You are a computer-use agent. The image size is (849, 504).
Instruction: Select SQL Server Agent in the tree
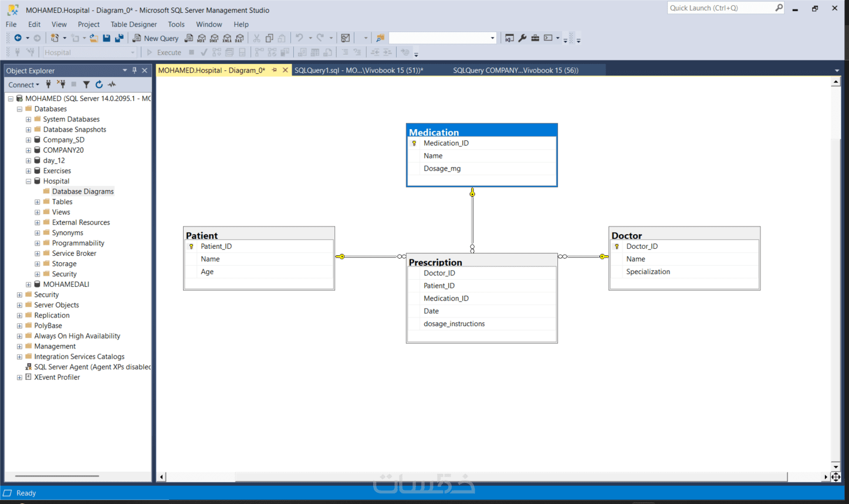click(x=92, y=367)
